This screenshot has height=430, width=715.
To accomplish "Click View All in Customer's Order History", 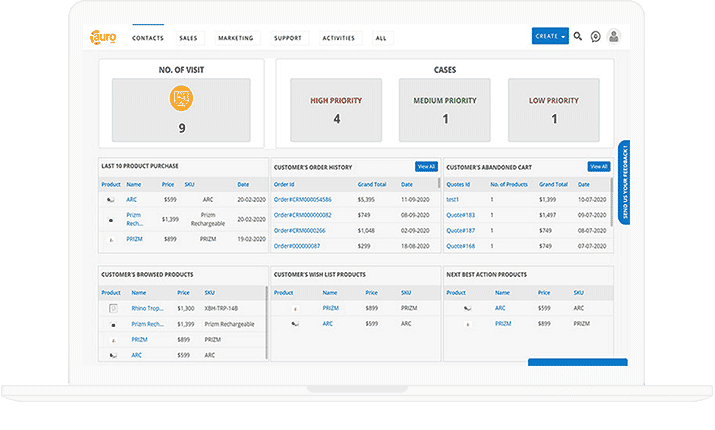I will pos(426,166).
